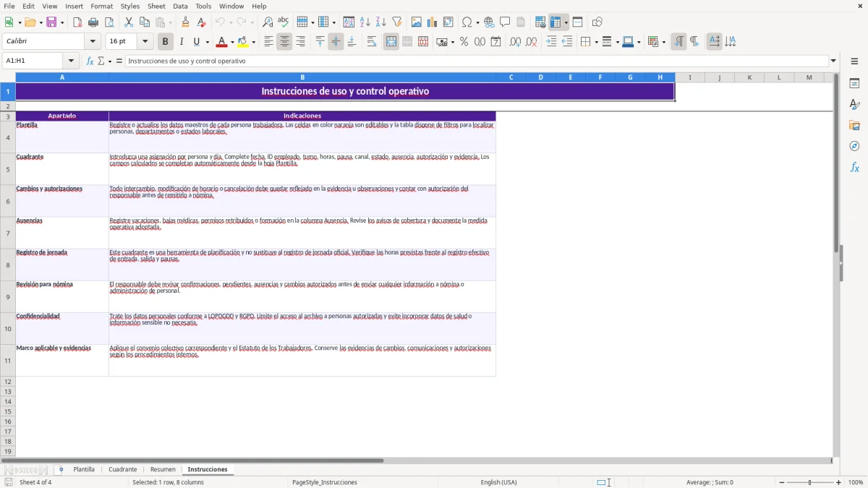Screen dimensions: 868x488
Task: Cut the selected cells
Action: pyautogui.click(x=129, y=22)
